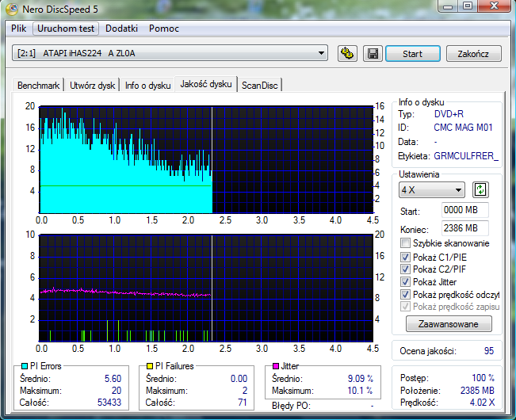Click the Zaawansowane button

coord(449,324)
